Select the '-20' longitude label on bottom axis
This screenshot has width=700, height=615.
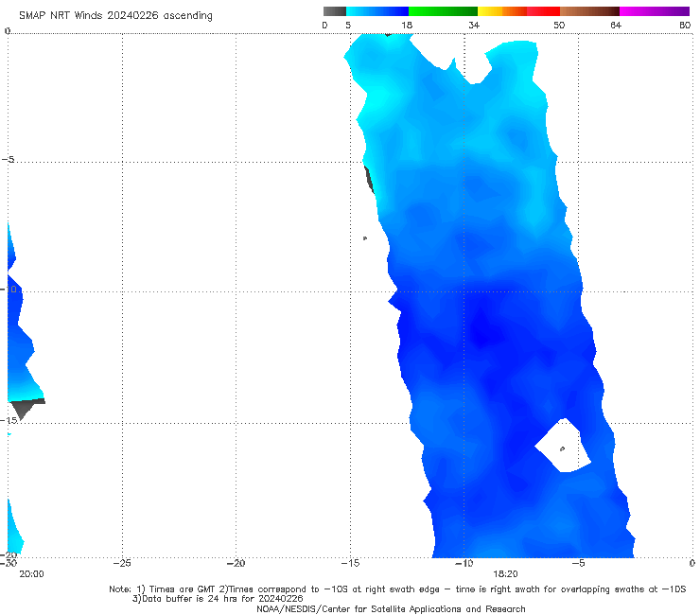point(236,563)
